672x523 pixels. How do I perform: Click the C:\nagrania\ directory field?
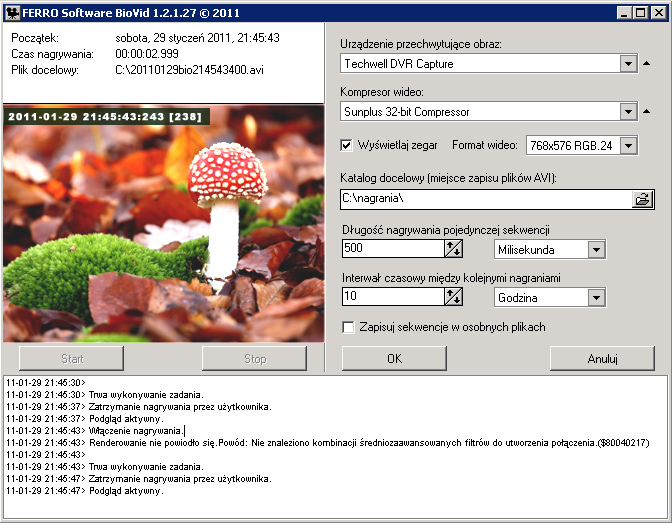[486, 199]
